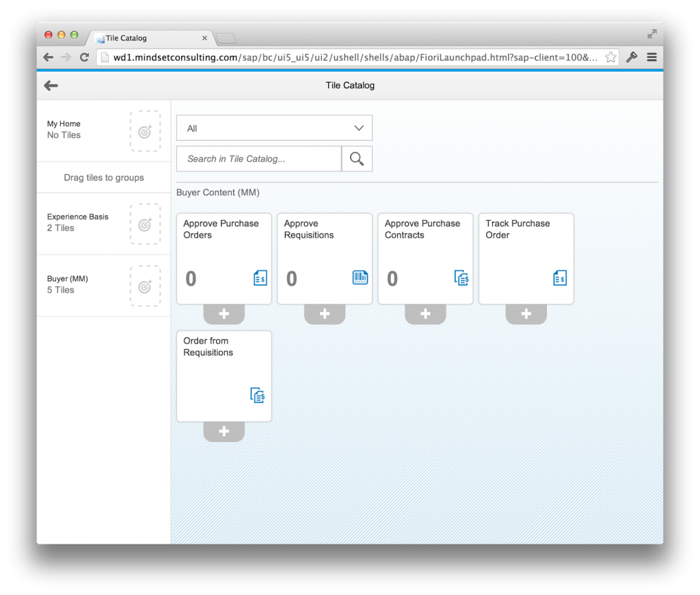Click browser back navigation arrow
The height and width of the screenshot is (595, 700).
(x=49, y=57)
